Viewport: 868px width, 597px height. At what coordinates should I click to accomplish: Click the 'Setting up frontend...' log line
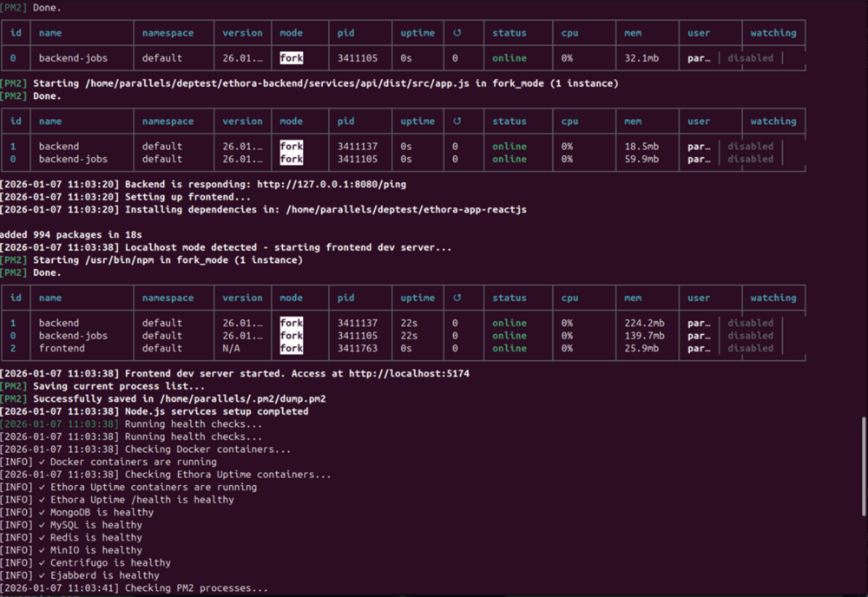pyautogui.click(x=125, y=197)
